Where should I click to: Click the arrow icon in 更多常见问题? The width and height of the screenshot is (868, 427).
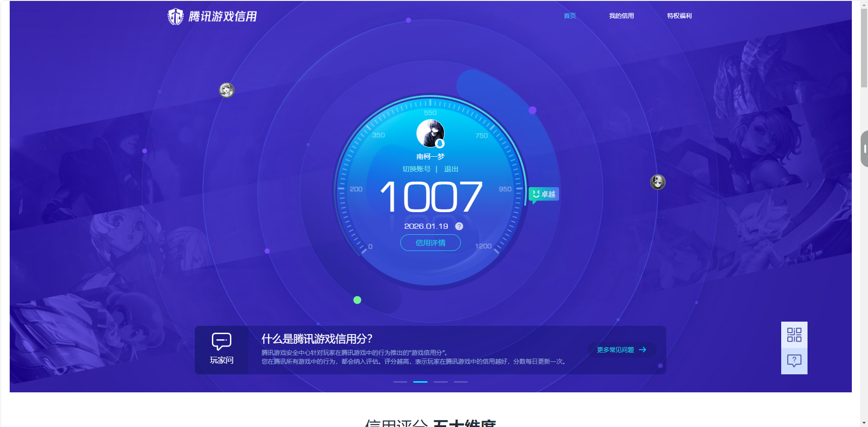(643, 350)
